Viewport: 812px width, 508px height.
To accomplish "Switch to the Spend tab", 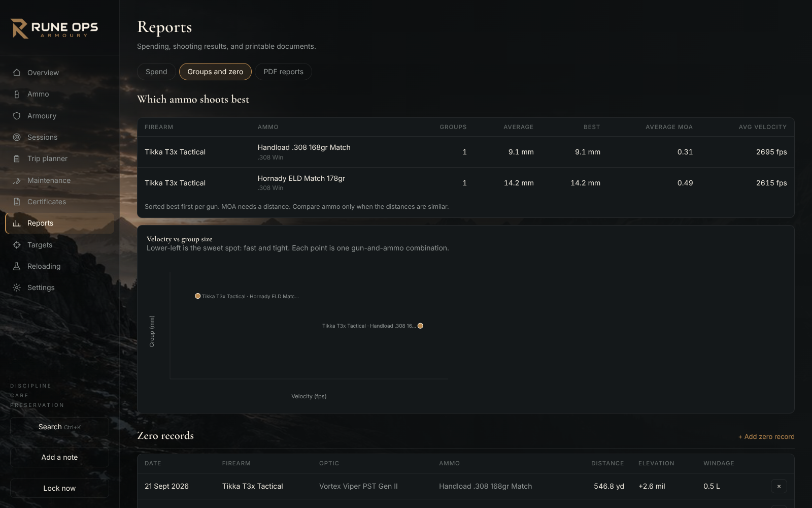I will point(156,72).
